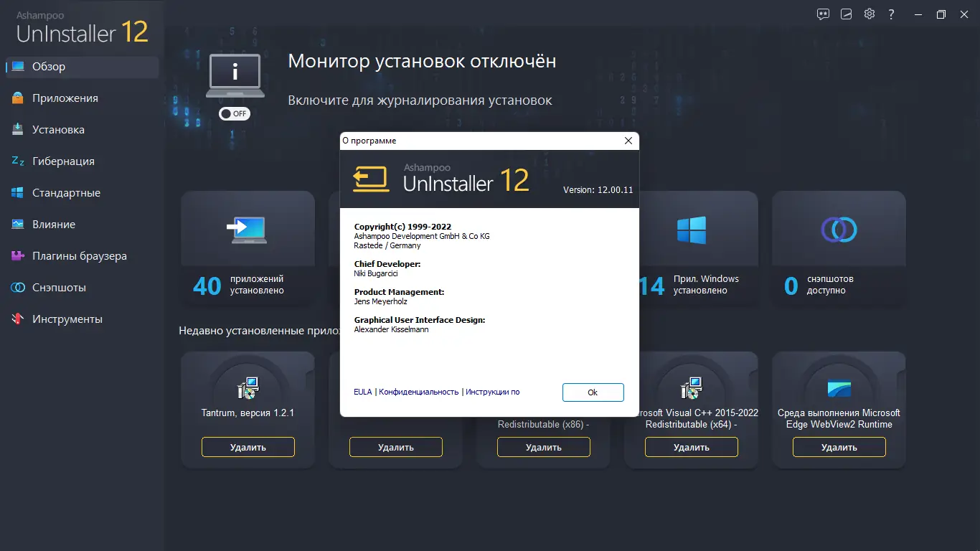The image size is (980, 551).
Task: Click the 'Graphical User Interface Design:' heading
Action: 420,320
